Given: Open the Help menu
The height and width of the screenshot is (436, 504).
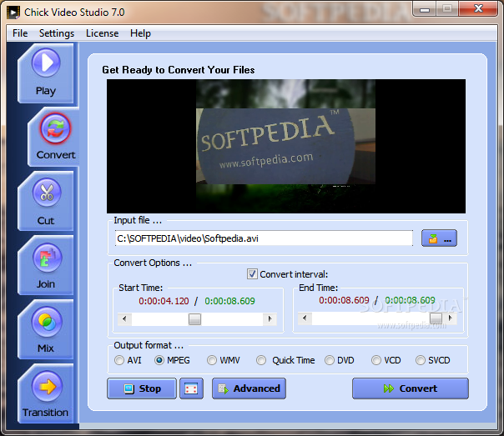Looking at the screenshot, I should pos(140,33).
